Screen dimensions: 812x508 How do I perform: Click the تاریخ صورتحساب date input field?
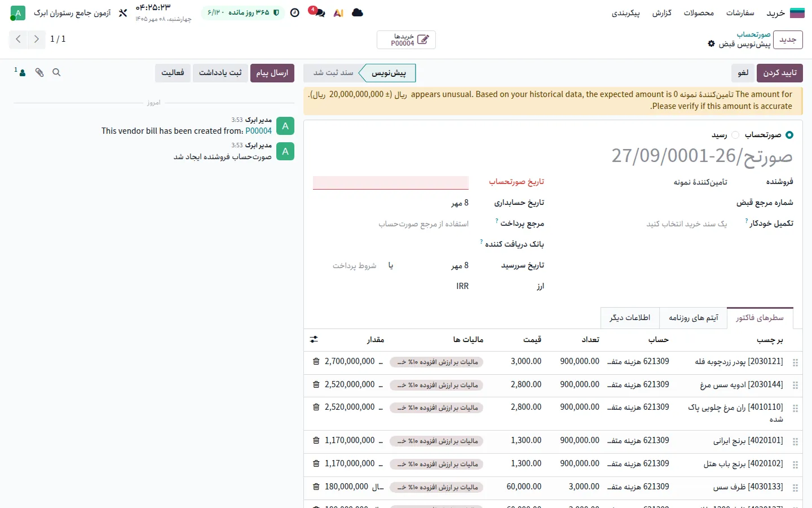(x=391, y=182)
